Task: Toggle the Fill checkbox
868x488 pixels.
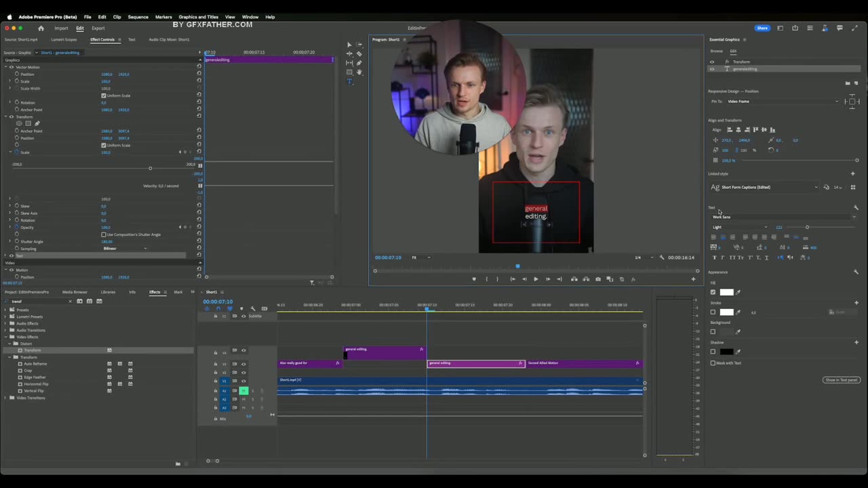Action: (x=713, y=292)
